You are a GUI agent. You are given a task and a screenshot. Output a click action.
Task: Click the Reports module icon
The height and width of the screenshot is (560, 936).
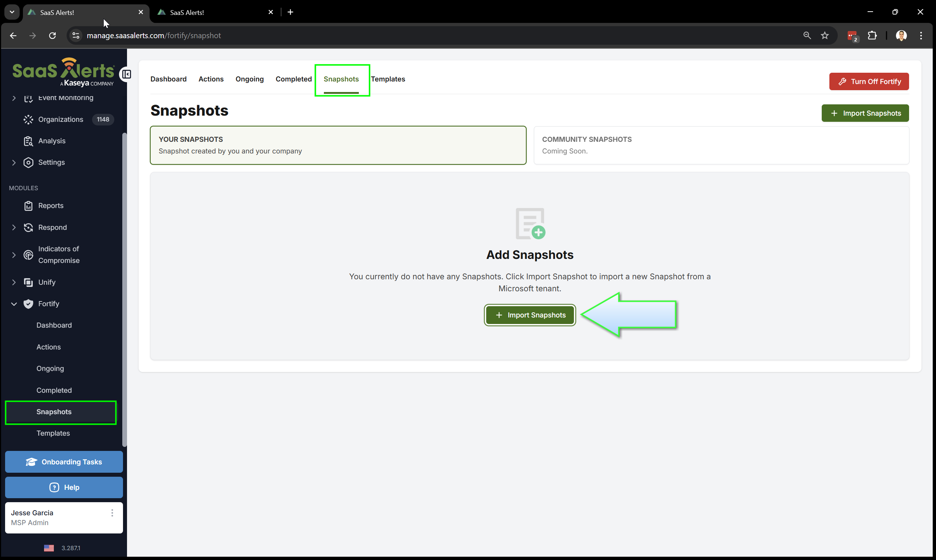point(28,206)
